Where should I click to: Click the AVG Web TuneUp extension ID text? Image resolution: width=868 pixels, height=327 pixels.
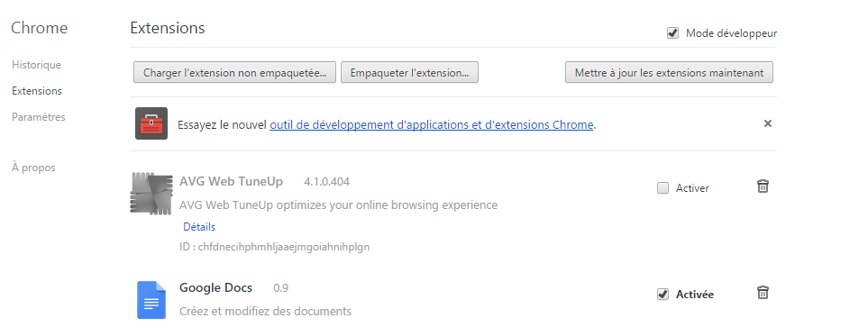[x=274, y=247]
